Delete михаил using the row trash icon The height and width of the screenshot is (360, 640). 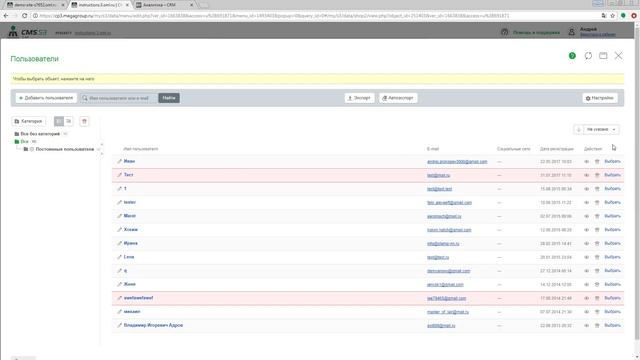tap(597, 312)
